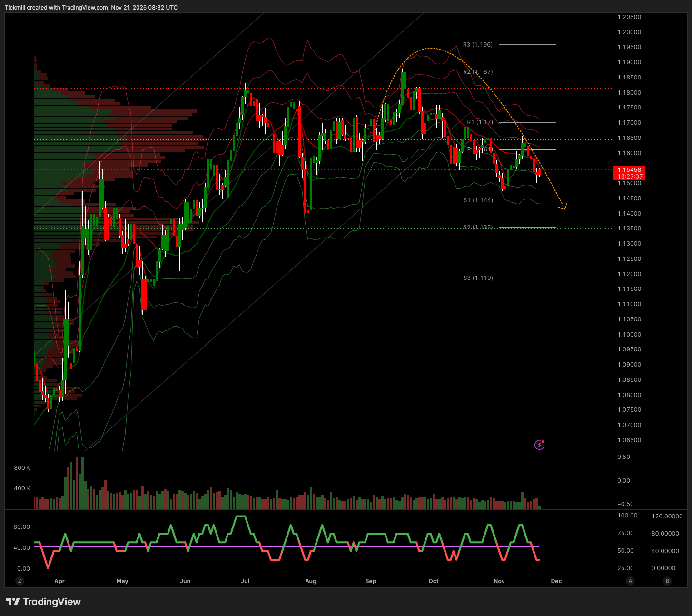Select the R3 (1.196) pivot label
This screenshot has width=692, height=616.
(478, 45)
